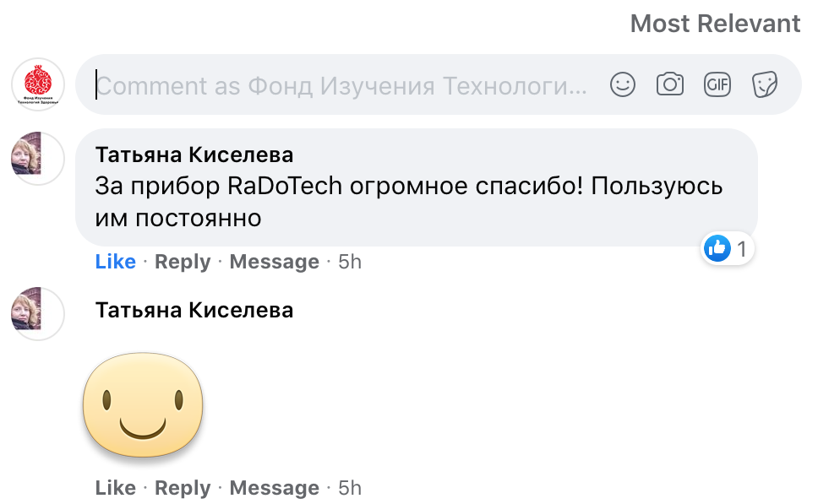Click the smiley sticker in the second comment

[x=142, y=405]
